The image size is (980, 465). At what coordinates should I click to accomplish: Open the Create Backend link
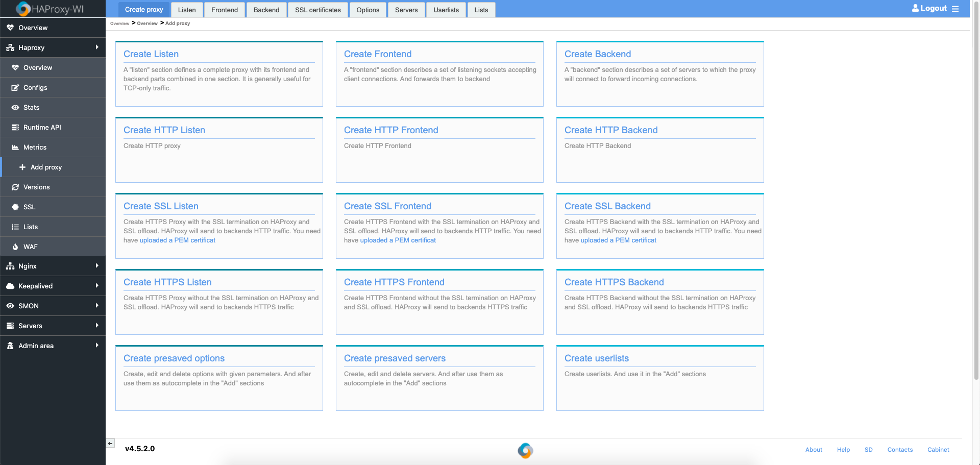coord(598,54)
